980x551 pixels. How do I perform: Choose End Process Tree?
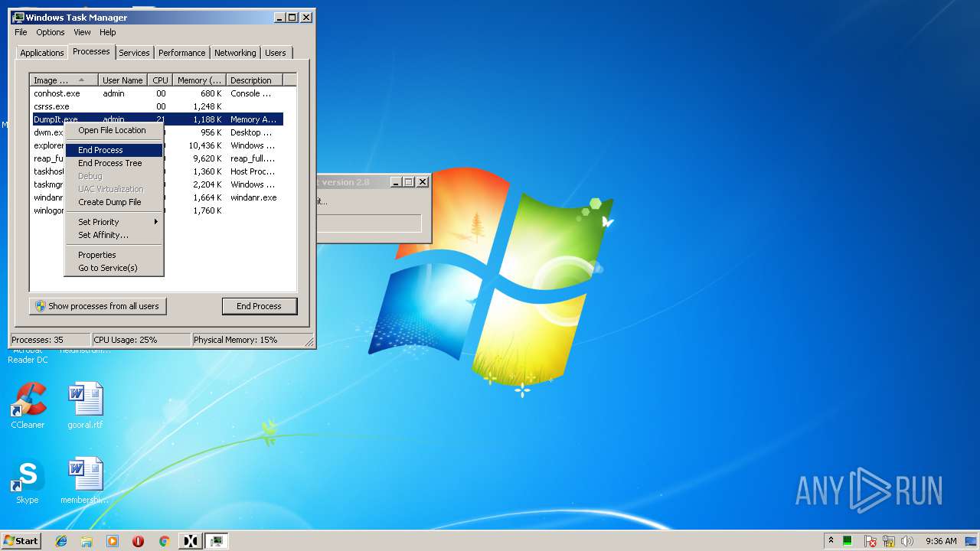tap(114, 163)
